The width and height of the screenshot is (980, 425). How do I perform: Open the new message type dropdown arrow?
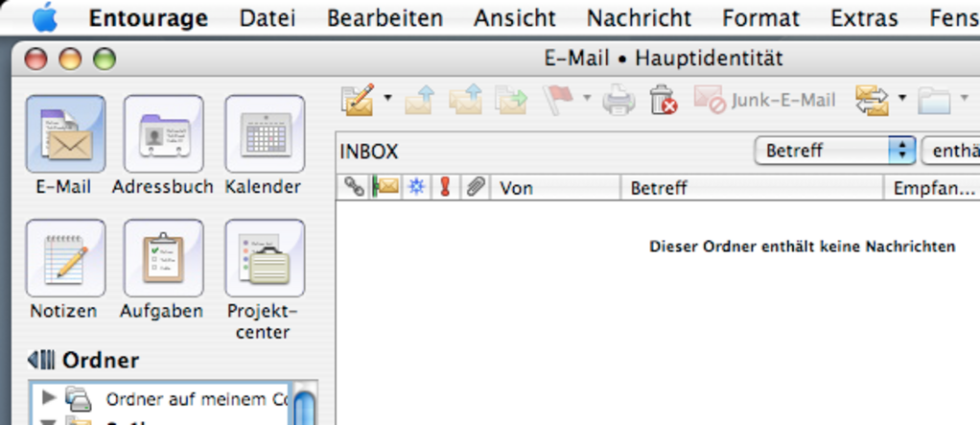pos(388,98)
